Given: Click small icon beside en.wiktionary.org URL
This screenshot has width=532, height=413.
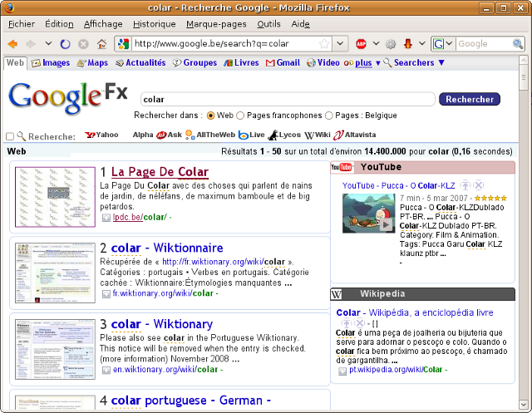Looking at the screenshot, I should (x=106, y=370).
